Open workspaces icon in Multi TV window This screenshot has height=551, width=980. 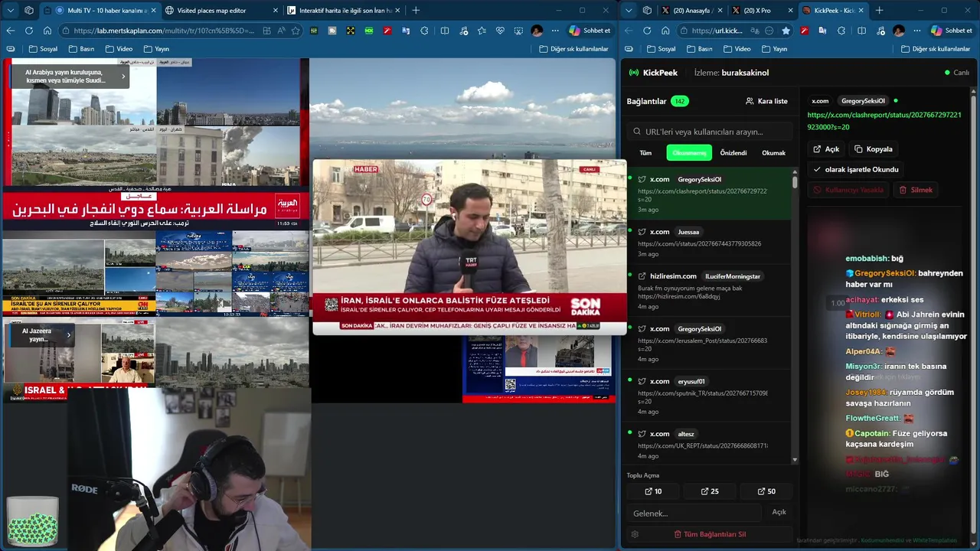coord(29,10)
